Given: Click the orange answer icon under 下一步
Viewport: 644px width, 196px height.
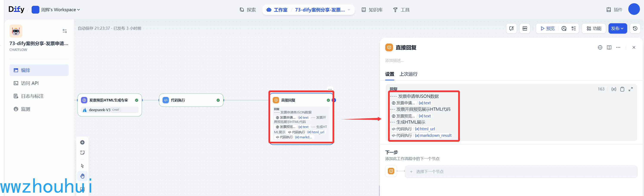Looking at the screenshot, I should (391, 171).
